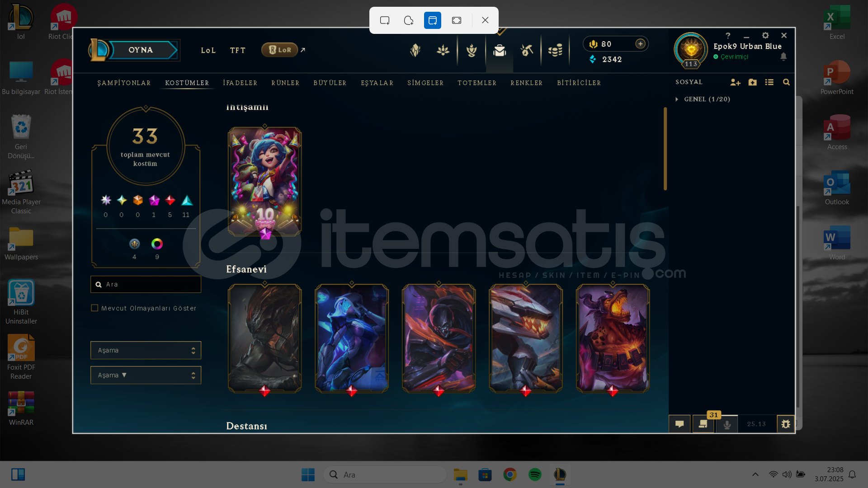Click the legendary red gem rarity icon
The width and height of the screenshot is (868, 488).
pyautogui.click(x=170, y=200)
